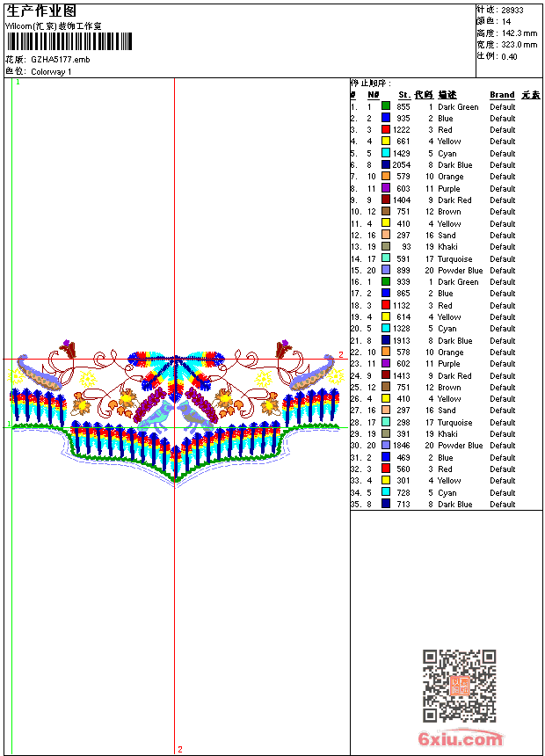Select the 'Dark Red' description in row 24
Image resolution: width=545 pixels, height=756 pixels.
(x=454, y=375)
